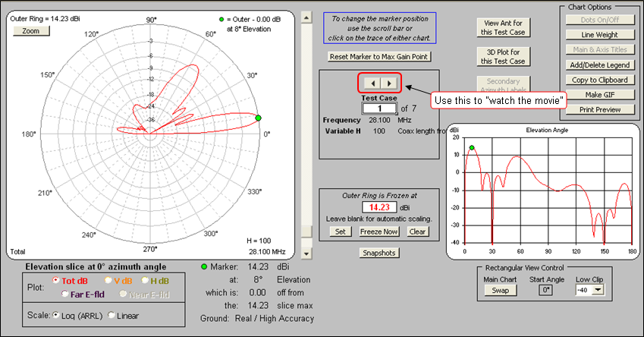Open 3D Plot for this Test Case
Viewport: 644px width, 337px height.
coord(504,56)
